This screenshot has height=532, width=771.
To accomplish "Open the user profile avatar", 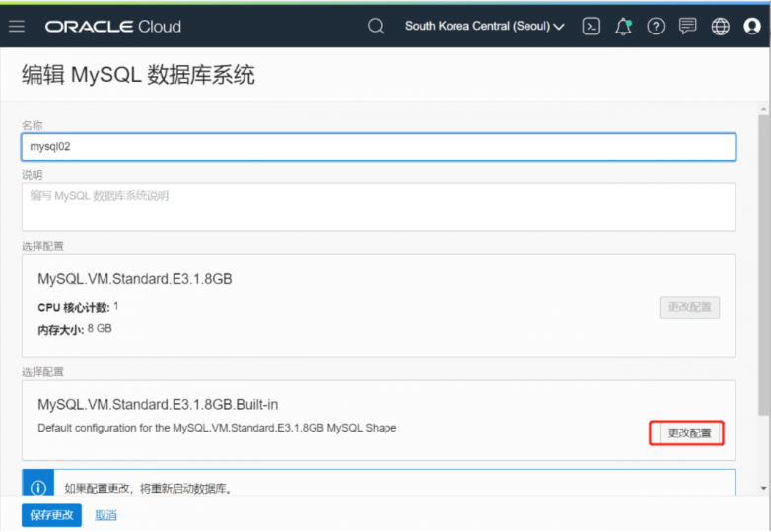I will point(752,26).
